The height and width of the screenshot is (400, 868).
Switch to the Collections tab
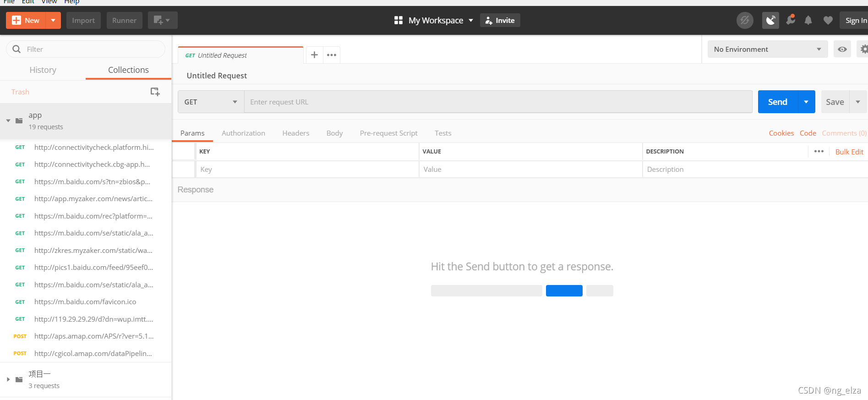click(128, 70)
